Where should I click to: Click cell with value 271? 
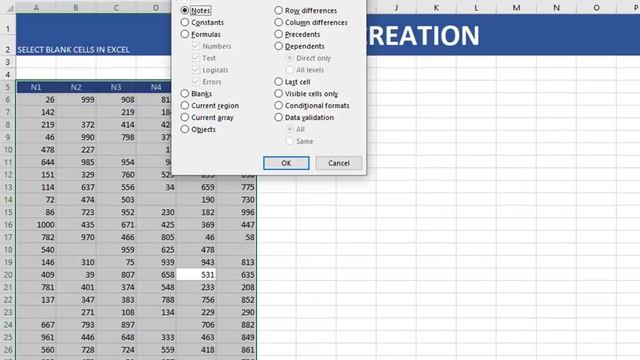click(x=76, y=312)
